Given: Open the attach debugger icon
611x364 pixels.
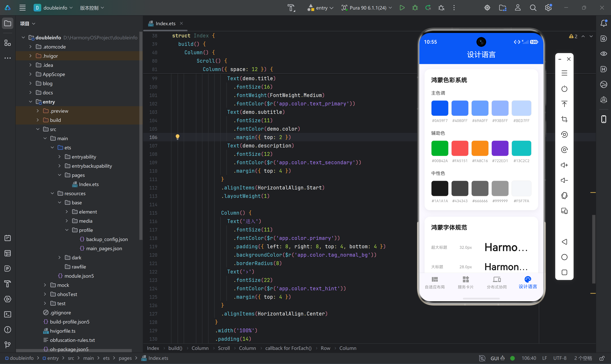Looking at the screenshot, I should (441, 8).
